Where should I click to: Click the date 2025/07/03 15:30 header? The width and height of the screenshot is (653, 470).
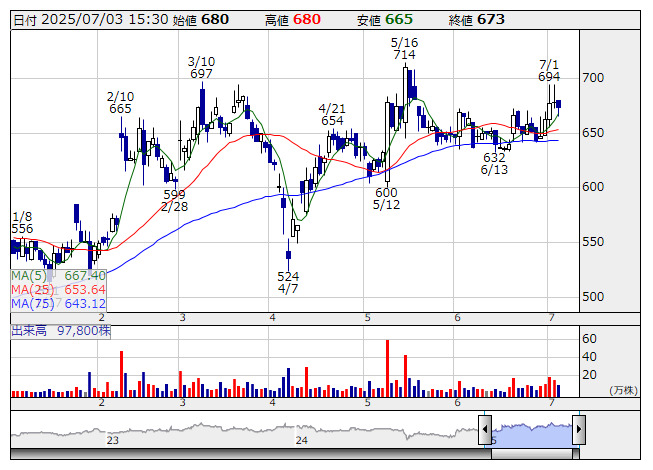91,20
